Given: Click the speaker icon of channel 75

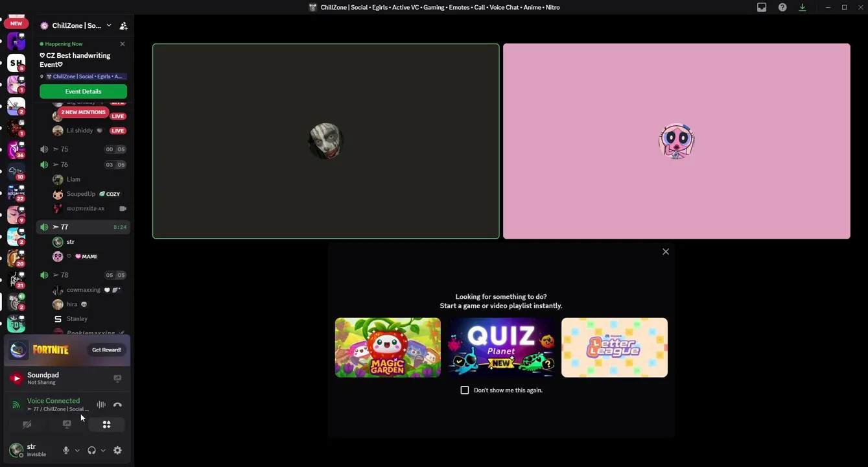Looking at the screenshot, I should pyautogui.click(x=44, y=149).
